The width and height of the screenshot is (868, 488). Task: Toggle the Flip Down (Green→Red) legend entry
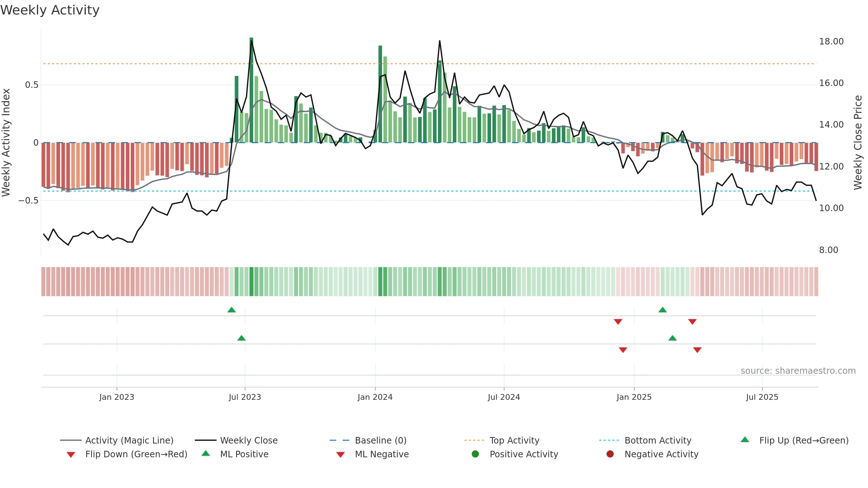[x=127, y=454]
